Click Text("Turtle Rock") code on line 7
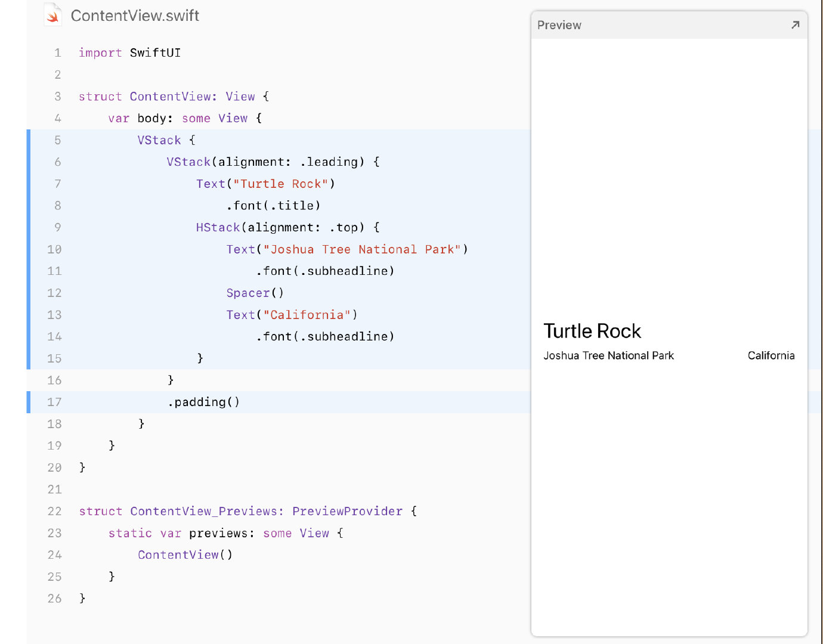823x644 pixels. [x=266, y=184]
